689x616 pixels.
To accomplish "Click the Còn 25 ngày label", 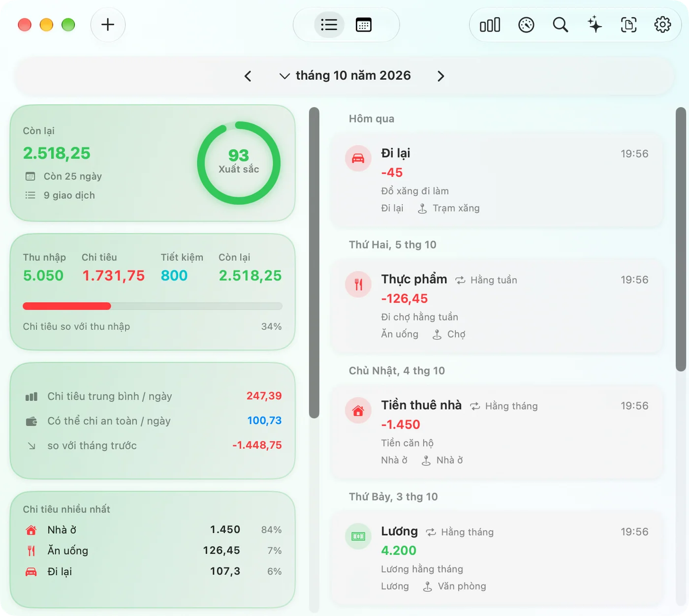I will (72, 176).
